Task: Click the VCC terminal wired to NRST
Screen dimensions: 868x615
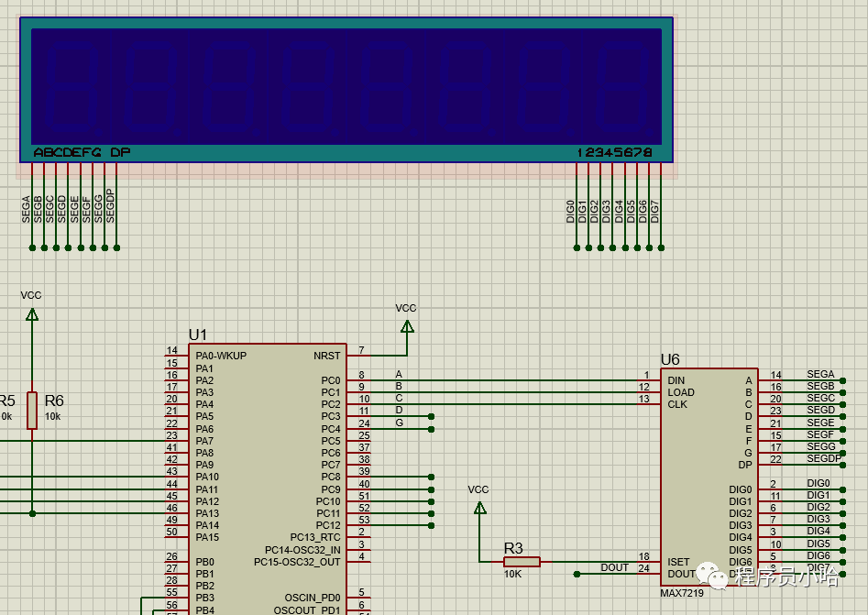Action: (x=406, y=324)
